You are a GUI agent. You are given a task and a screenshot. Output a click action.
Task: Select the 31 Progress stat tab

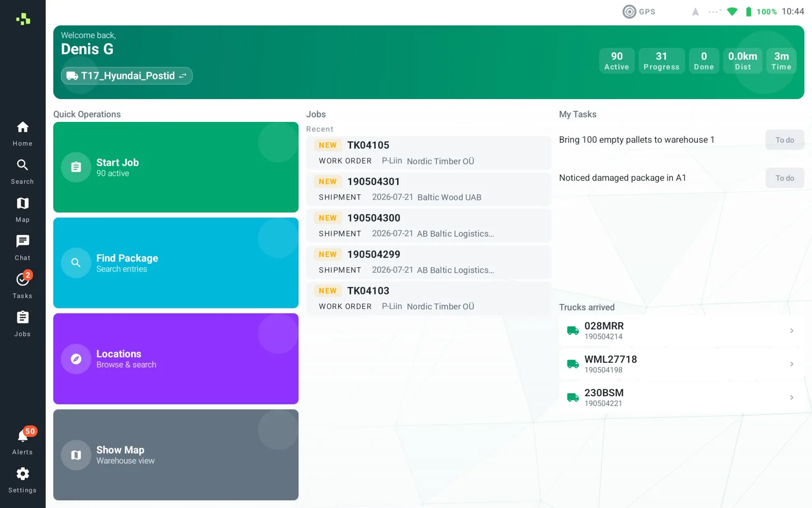click(x=661, y=61)
